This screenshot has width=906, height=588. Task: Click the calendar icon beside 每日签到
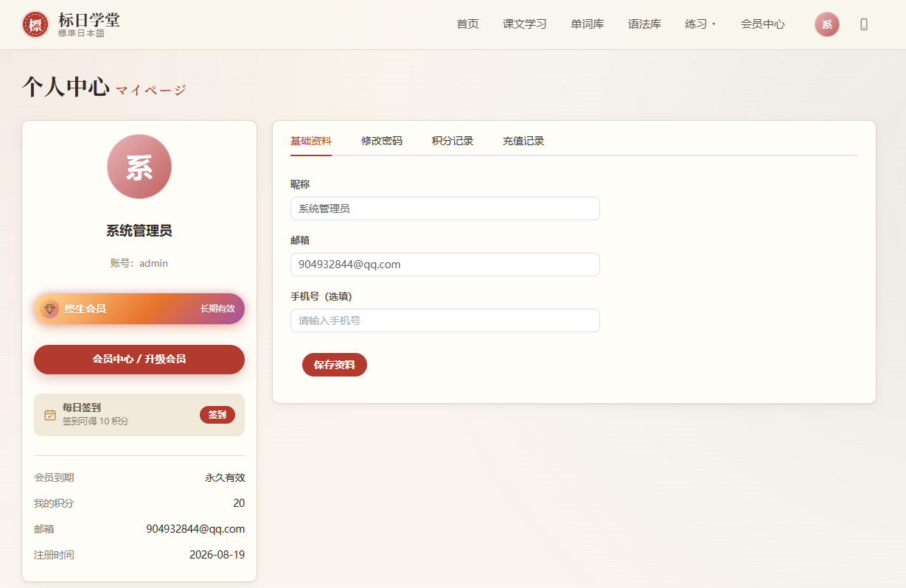(x=50, y=415)
